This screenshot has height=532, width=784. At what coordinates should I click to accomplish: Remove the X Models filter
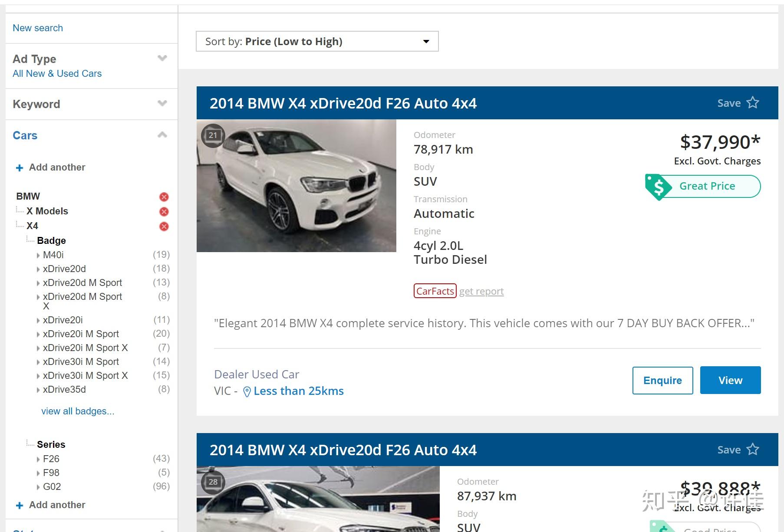[x=164, y=212]
